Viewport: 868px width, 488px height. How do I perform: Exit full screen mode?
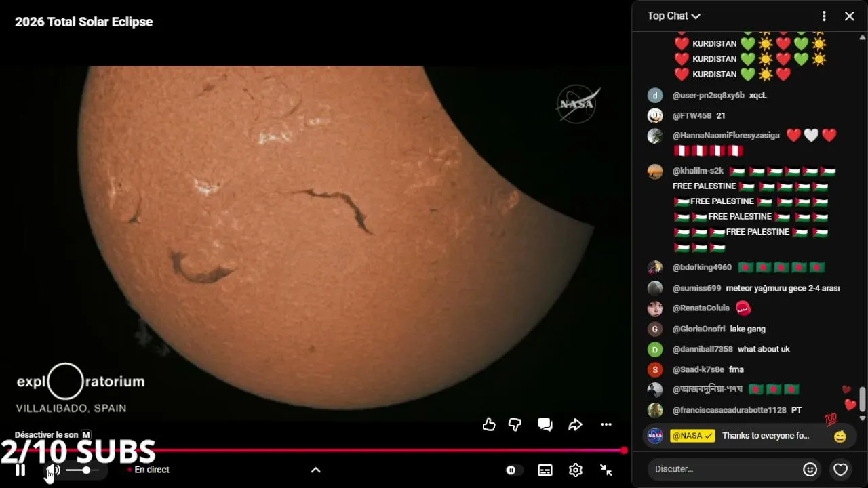(x=606, y=470)
